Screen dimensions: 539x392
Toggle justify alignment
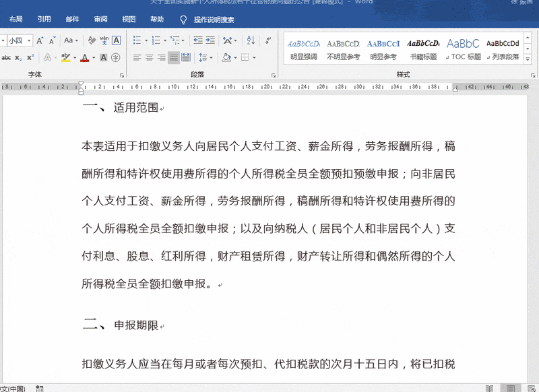(x=173, y=57)
